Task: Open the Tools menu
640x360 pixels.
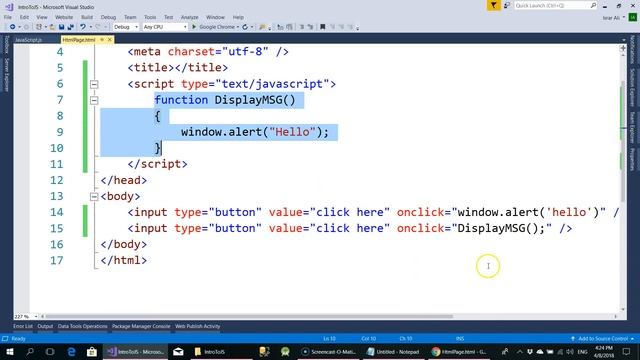Action: pyautogui.click(x=150, y=17)
